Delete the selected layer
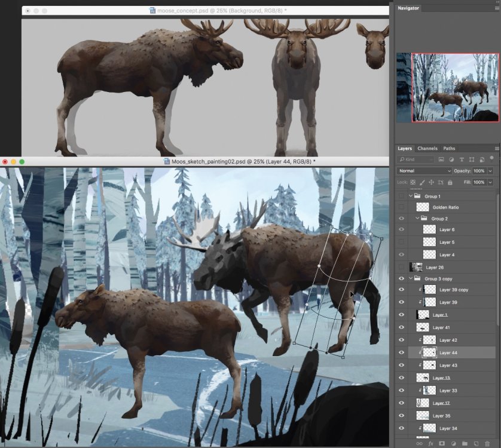The width and height of the screenshot is (501, 448). tap(487, 444)
